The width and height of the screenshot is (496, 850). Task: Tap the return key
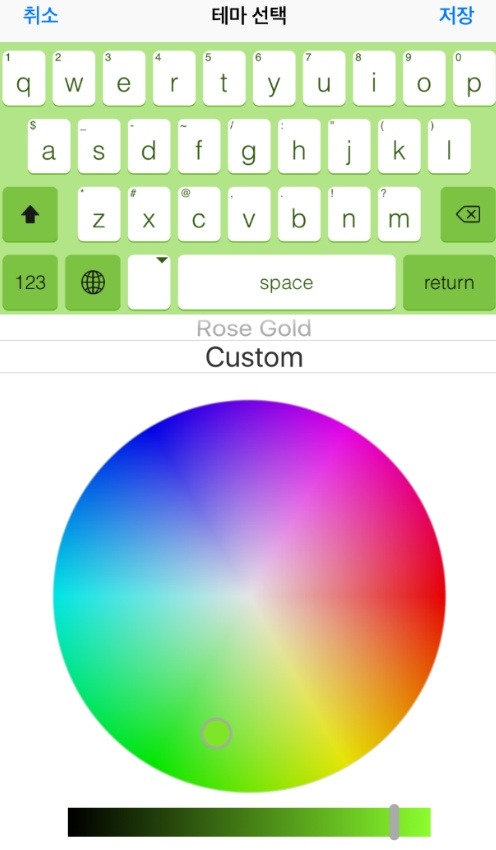449,282
